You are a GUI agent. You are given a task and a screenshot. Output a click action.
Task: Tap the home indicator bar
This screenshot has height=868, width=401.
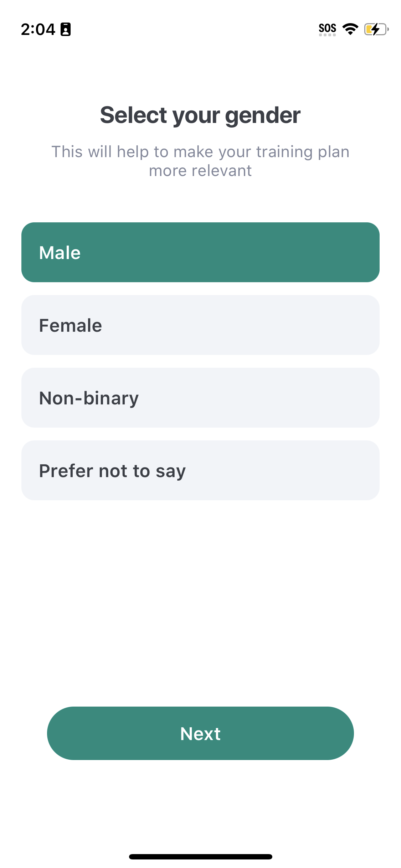pos(200,857)
